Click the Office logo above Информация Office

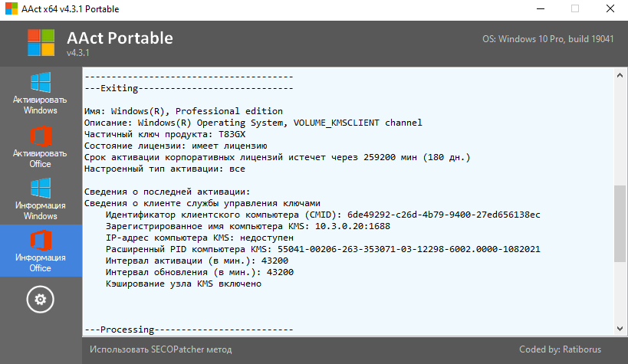41,241
